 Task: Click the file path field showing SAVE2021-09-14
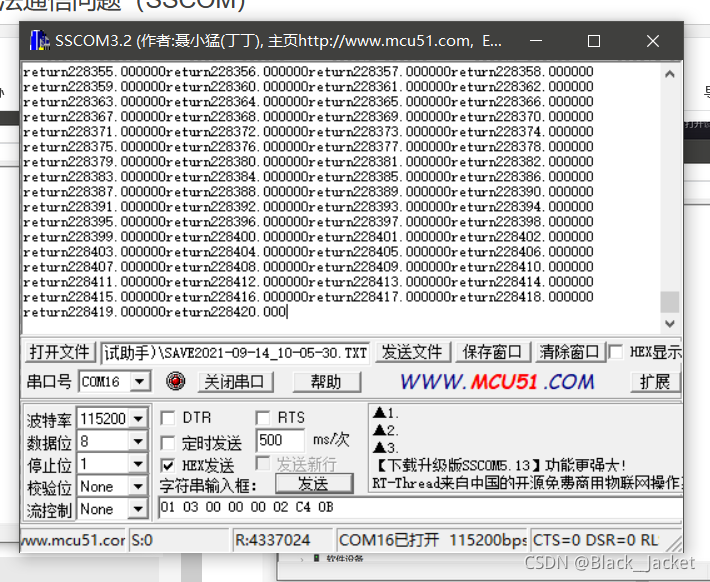point(235,353)
